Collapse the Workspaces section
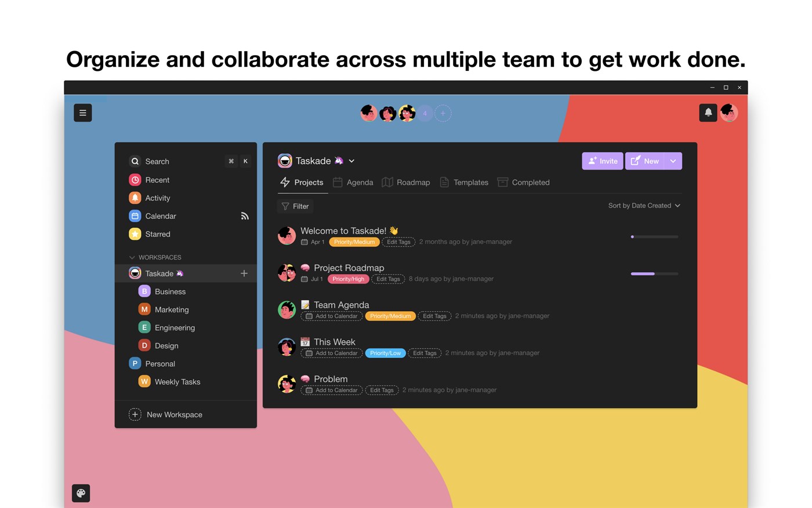The width and height of the screenshot is (812, 508). (132, 257)
